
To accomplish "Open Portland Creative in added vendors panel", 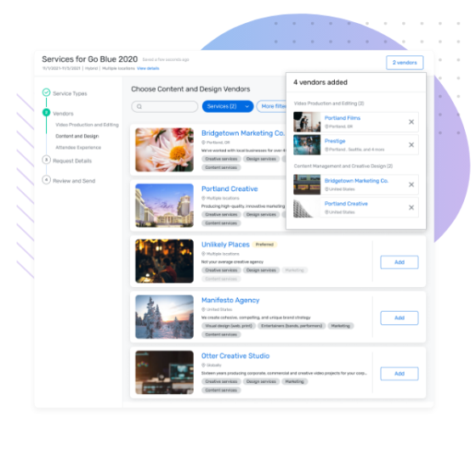I will pyautogui.click(x=346, y=204).
